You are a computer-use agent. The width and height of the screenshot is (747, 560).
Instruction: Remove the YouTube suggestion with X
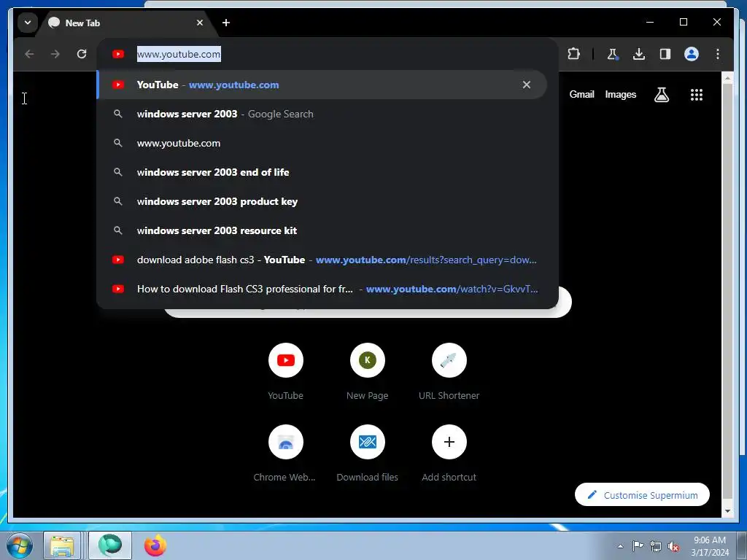pos(527,85)
